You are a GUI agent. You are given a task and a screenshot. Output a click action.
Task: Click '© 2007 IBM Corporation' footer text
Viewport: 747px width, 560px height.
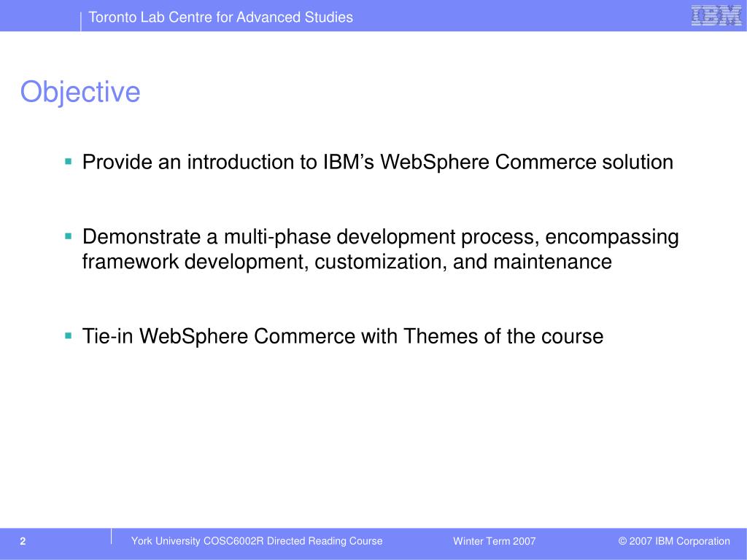click(x=674, y=541)
